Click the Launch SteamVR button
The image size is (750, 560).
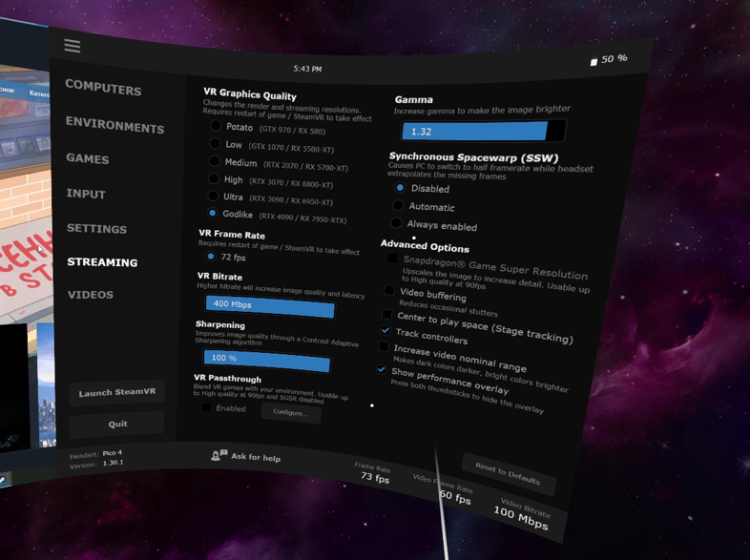pyautogui.click(x=117, y=392)
